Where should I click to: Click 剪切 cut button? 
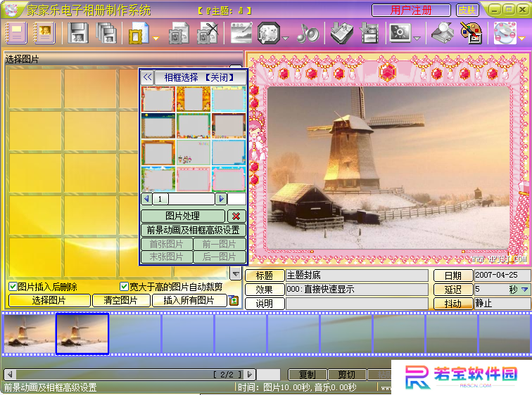[347, 375]
